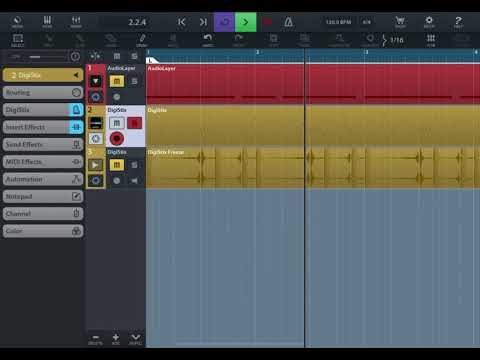
Task: Toggle the metronome click
Action: [x=289, y=22]
